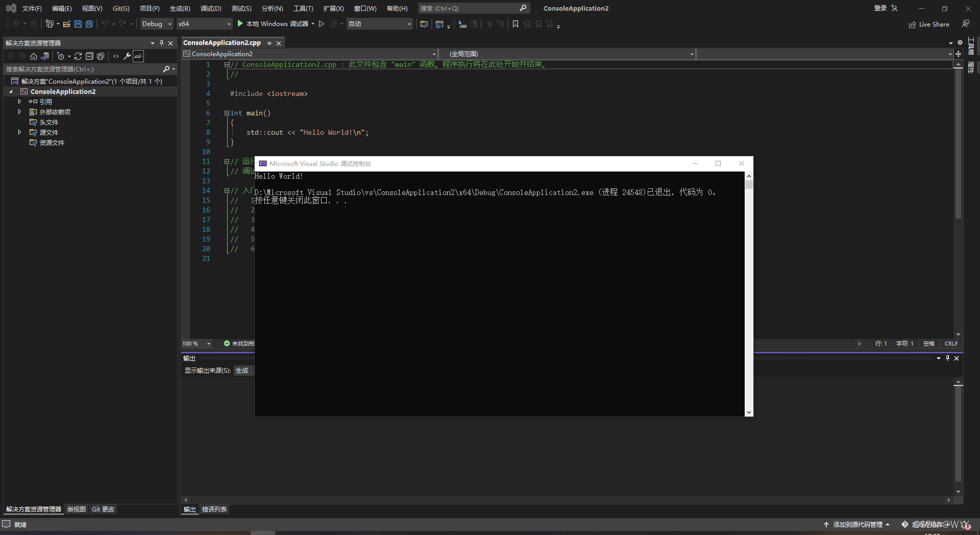This screenshot has height=535, width=980.
Task: Click the split editor icon beside scope dropdowns
Action: pos(959,54)
